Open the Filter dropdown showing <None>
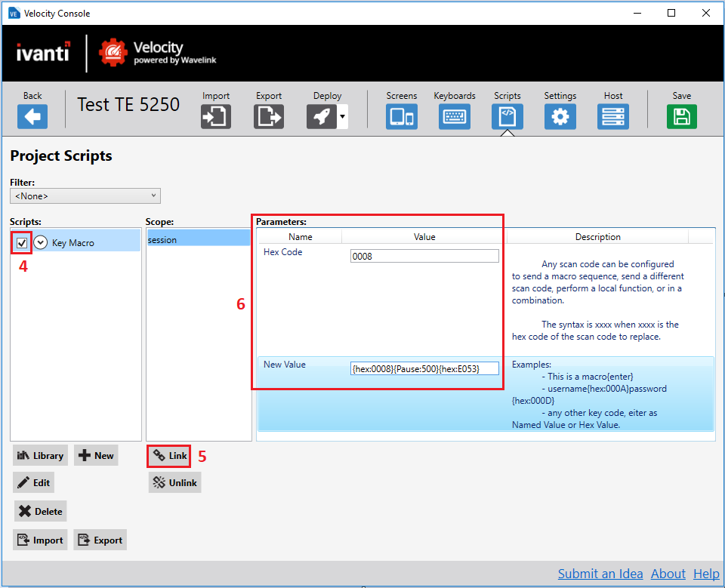 click(x=85, y=195)
